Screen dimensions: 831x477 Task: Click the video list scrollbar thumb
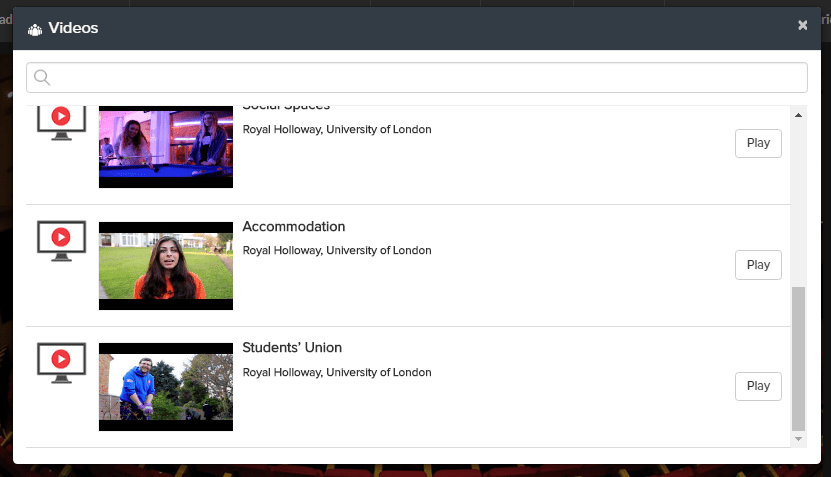point(798,358)
